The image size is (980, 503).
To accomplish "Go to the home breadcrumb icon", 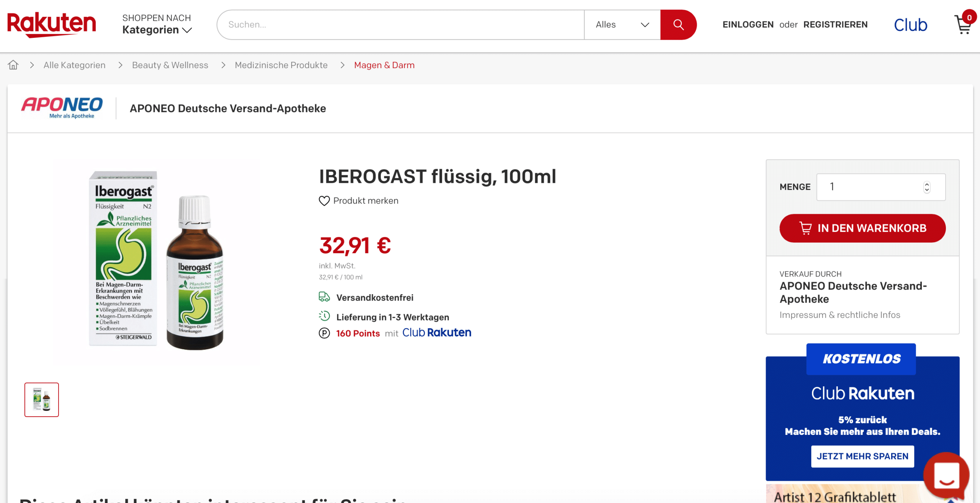I will (13, 65).
